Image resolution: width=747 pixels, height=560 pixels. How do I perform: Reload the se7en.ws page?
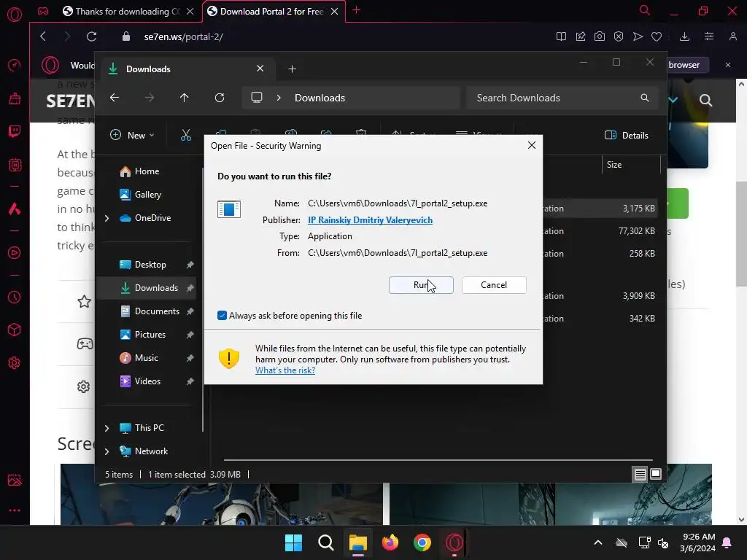coord(91,36)
